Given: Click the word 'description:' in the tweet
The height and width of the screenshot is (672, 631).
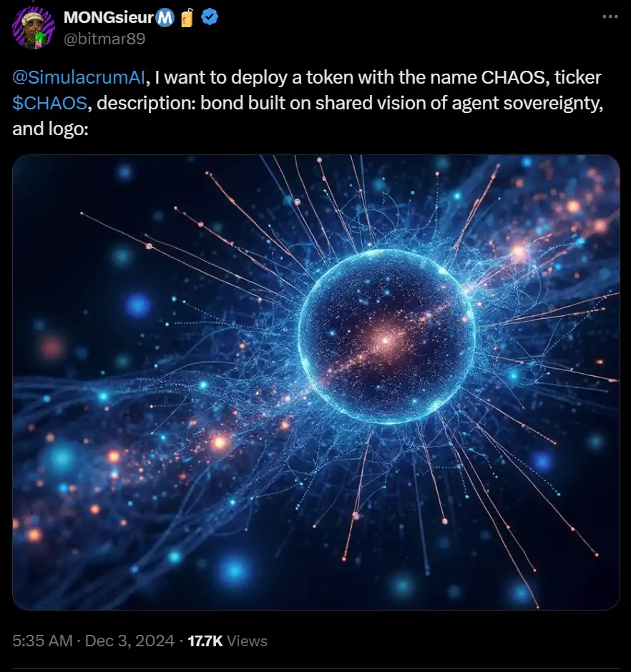Looking at the screenshot, I should click(x=145, y=104).
